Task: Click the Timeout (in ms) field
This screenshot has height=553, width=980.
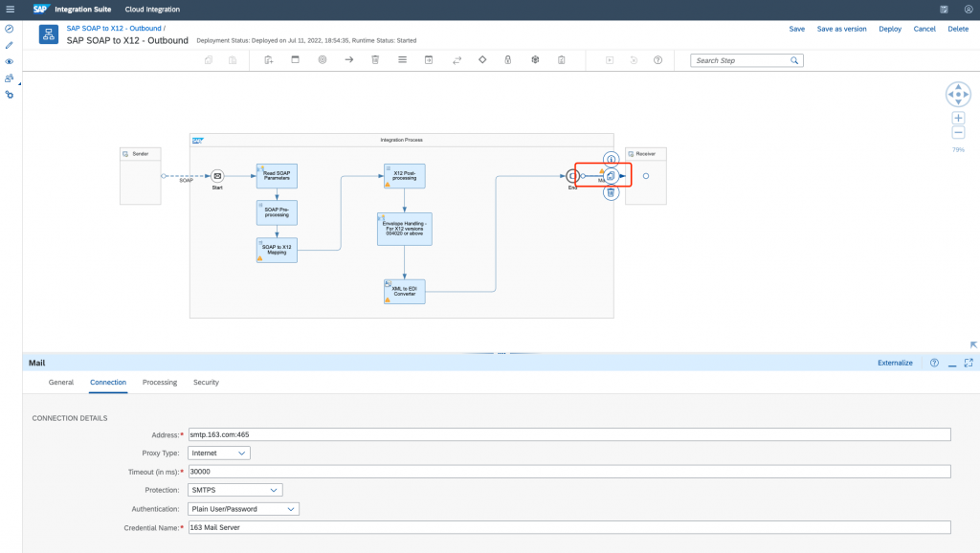Action: (569, 472)
